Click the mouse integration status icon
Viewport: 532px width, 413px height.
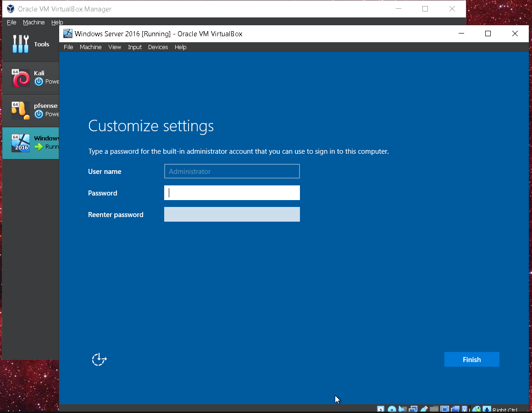(477, 408)
